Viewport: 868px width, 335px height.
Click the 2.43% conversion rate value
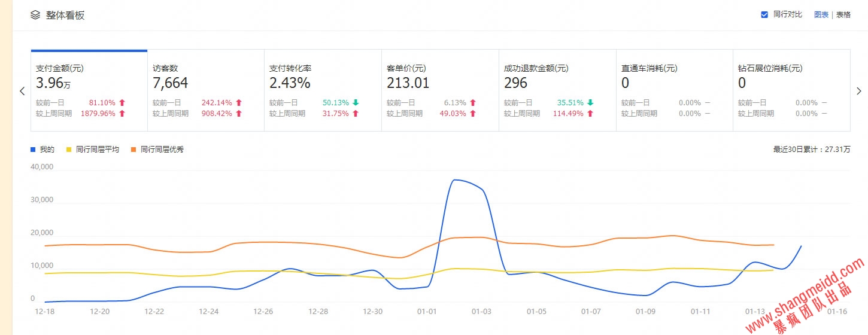point(290,83)
